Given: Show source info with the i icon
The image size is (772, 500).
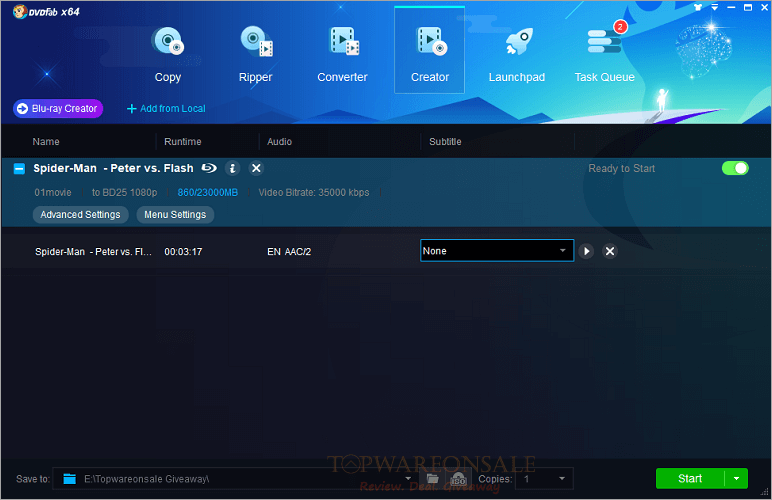Looking at the screenshot, I should 232,169.
